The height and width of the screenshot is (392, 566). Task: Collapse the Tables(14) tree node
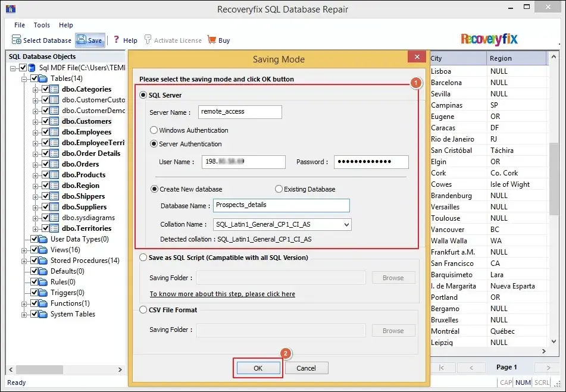(x=24, y=79)
